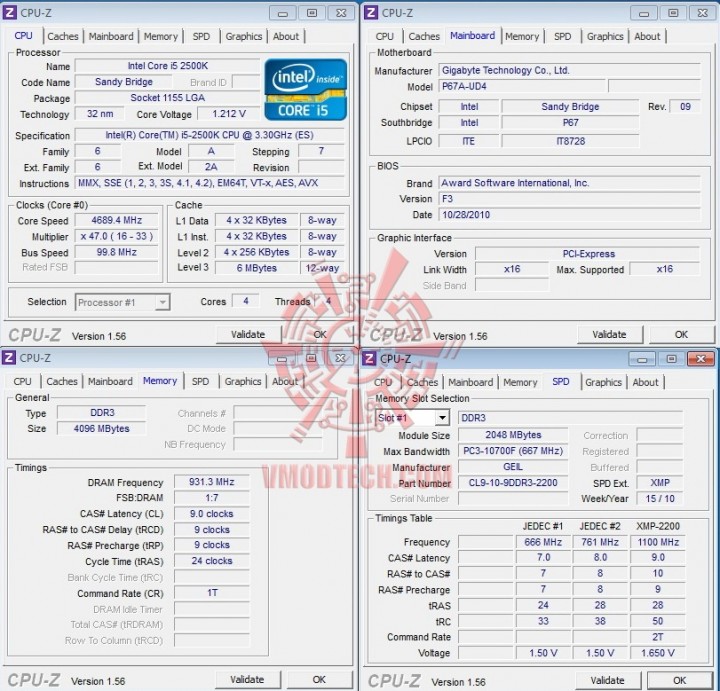Click the CPU-Z logo icon in the SPD window title bar
Viewport: 720px width, 691px height.
point(370,359)
